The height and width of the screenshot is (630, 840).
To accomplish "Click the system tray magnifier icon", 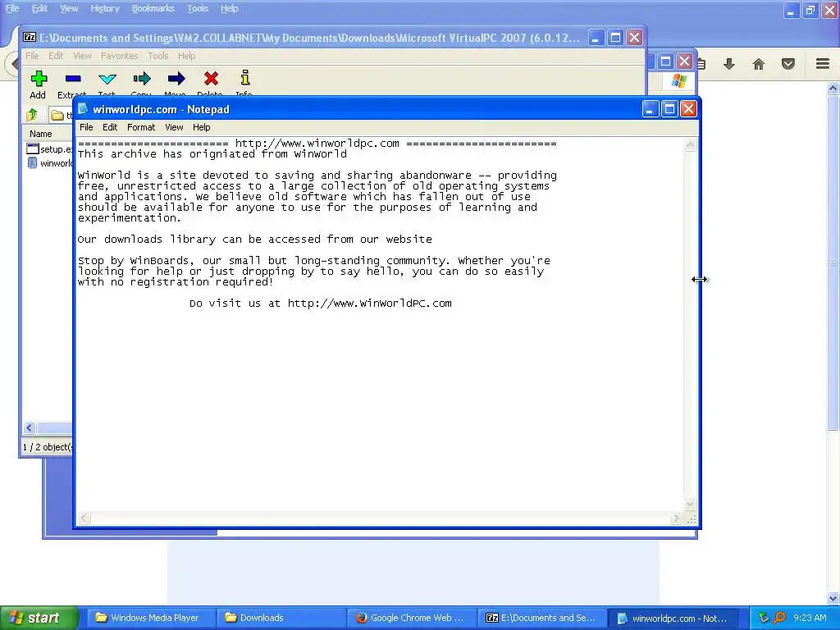I will (780, 618).
